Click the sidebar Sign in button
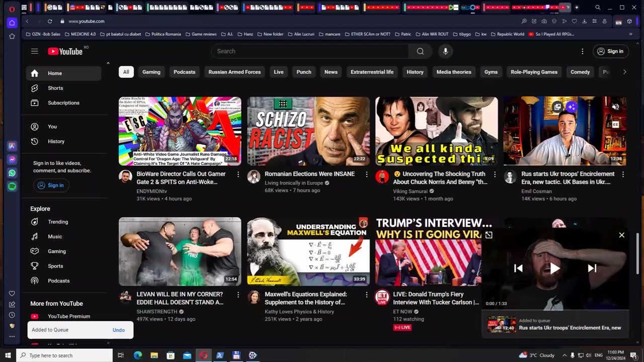644x362 pixels. pyautogui.click(x=51, y=186)
